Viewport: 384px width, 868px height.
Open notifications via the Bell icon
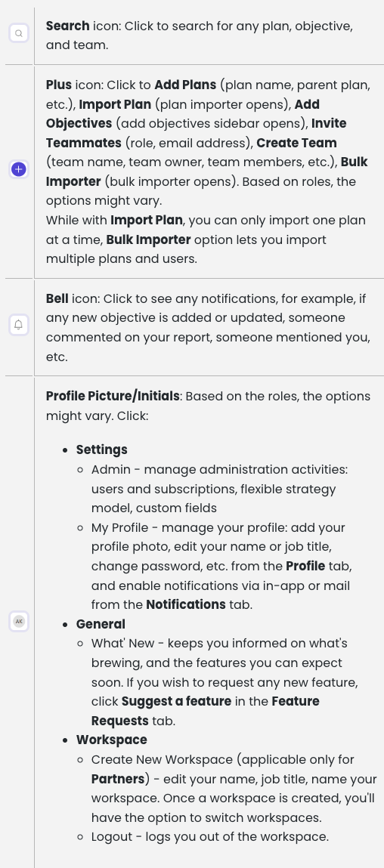[19, 325]
